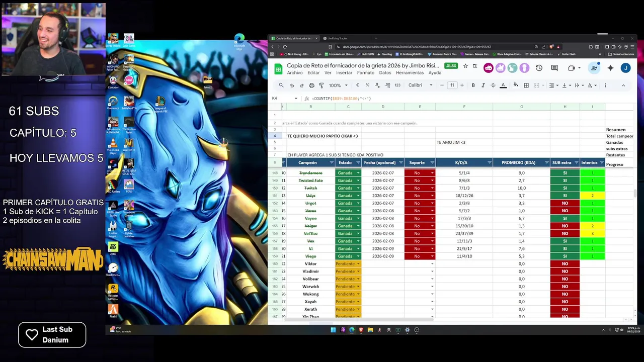
Task: Redo the last action in Sheets
Action: pos(301,85)
